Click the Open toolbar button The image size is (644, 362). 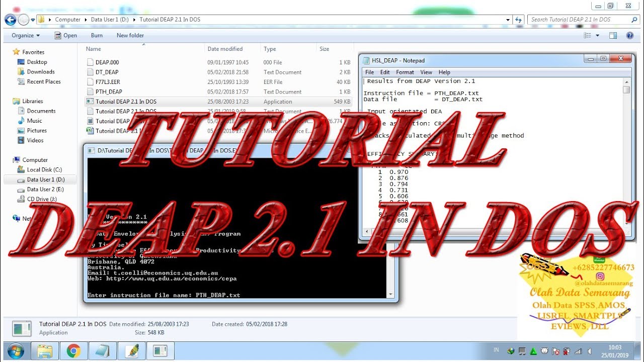[x=66, y=35]
